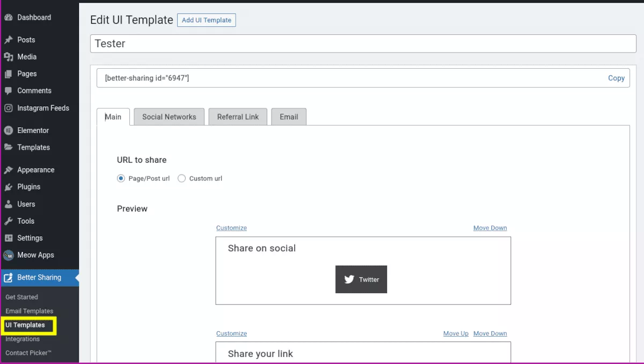Click the Pages document icon

click(x=8, y=74)
